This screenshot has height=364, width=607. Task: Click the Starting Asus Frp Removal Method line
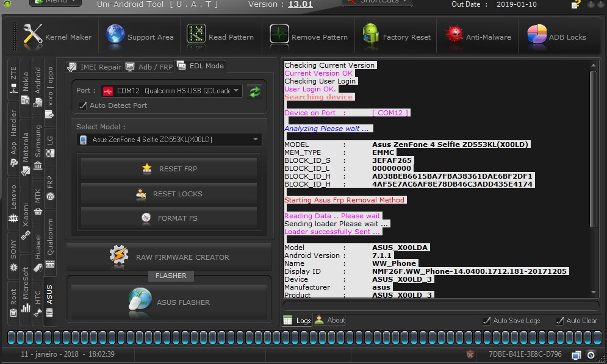tap(344, 200)
